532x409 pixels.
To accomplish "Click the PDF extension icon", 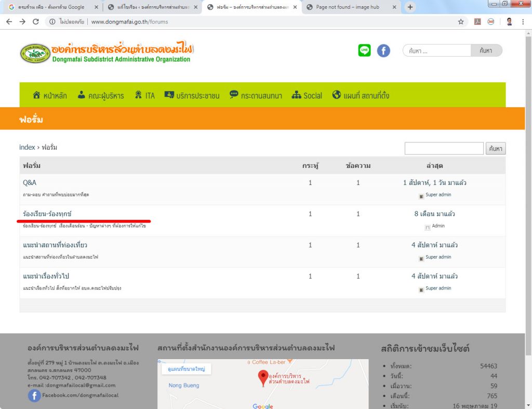I will coord(477,22).
